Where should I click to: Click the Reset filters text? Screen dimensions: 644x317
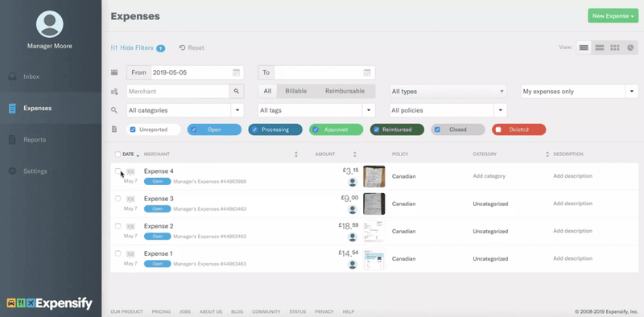click(x=196, y=47)
